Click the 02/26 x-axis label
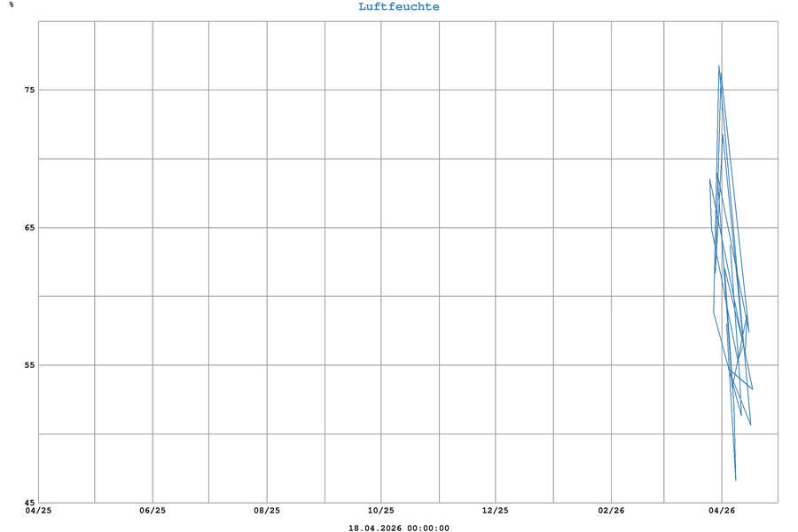Image resolution: width=798 pixels, height=532 pixels. pyautogui.click(x=611, y=511)
